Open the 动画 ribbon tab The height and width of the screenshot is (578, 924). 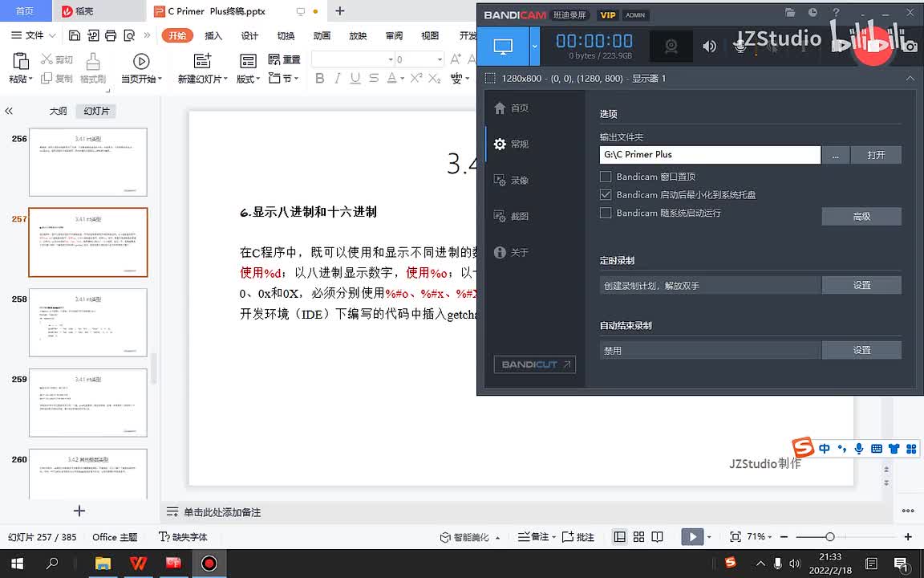click(x=322, y=36)
